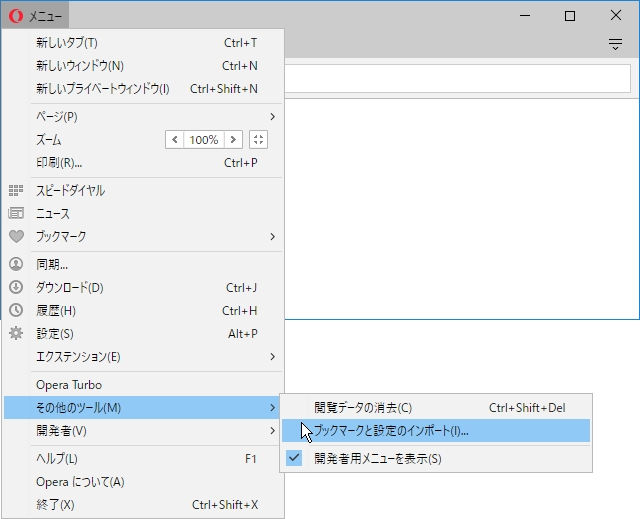Click the Downloads arrow icon

pos(16,287)
